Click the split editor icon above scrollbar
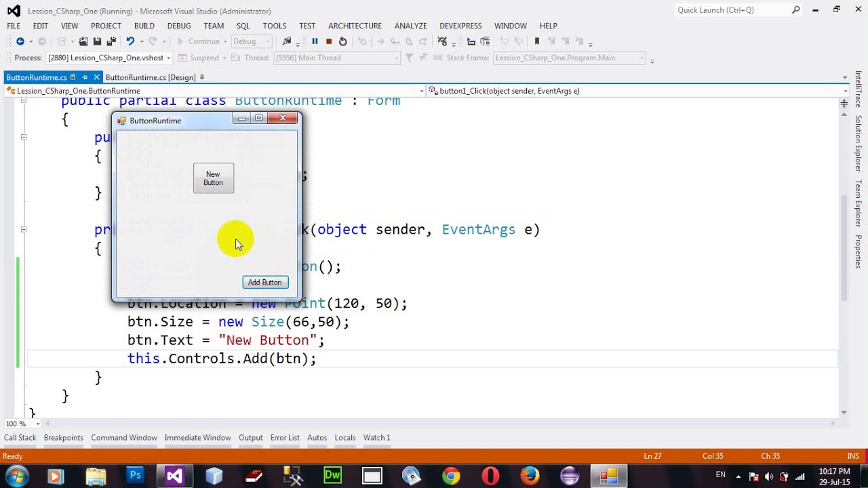 coord(844,104)
